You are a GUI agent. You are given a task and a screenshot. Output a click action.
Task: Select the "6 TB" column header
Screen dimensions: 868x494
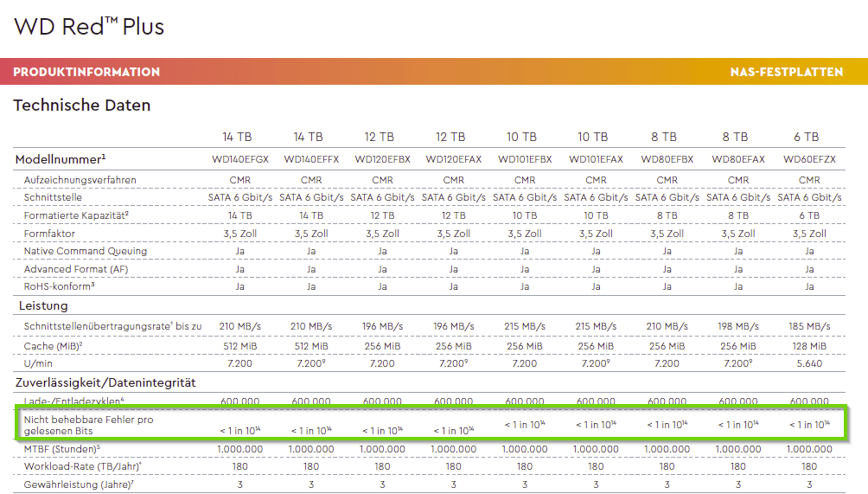(806, 137)
